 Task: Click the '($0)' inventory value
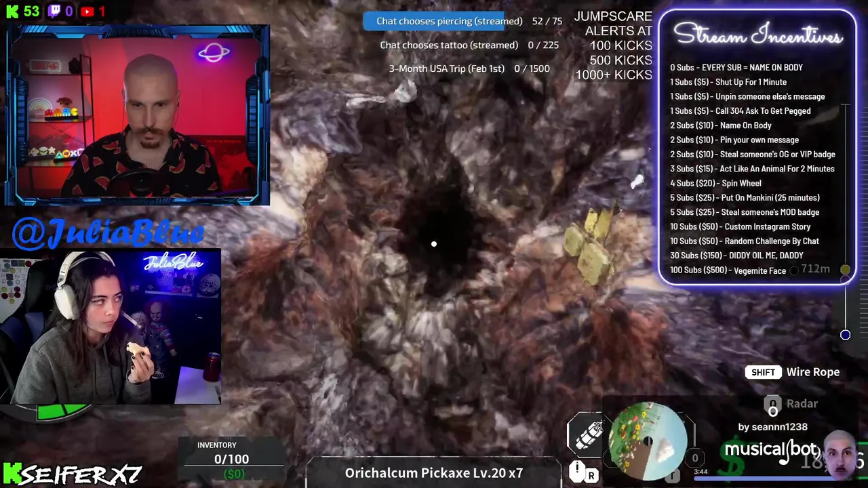point(234,474)
